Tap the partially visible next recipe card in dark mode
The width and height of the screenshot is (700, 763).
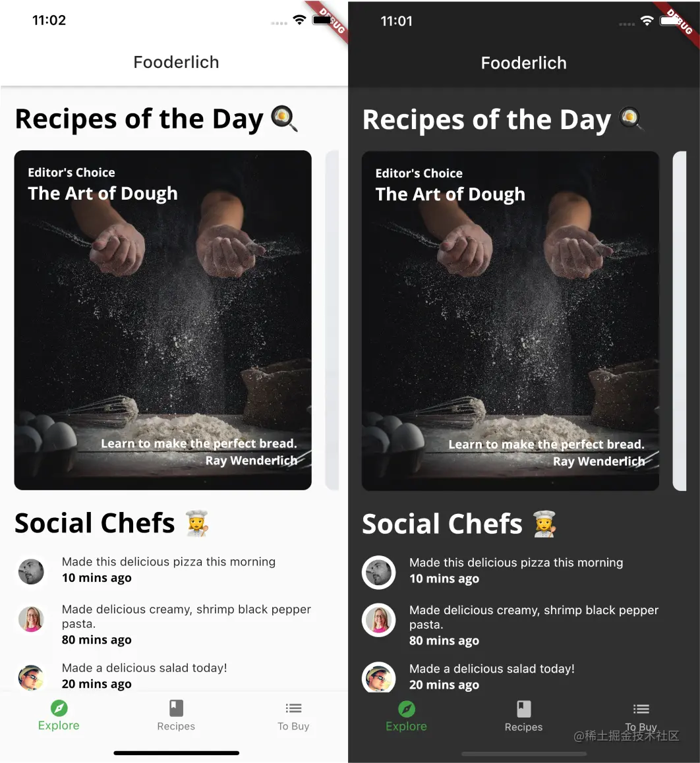click(x=680, y=321)
